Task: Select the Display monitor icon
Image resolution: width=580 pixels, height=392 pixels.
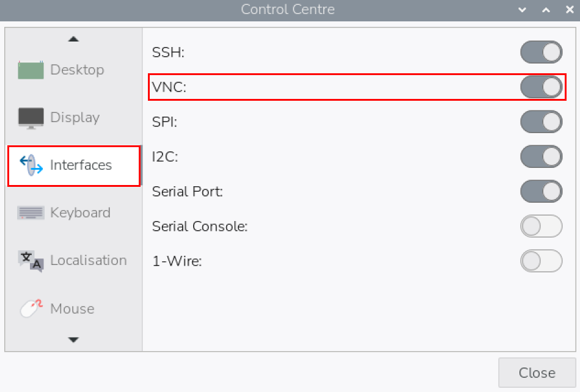Action: [31, 117]
